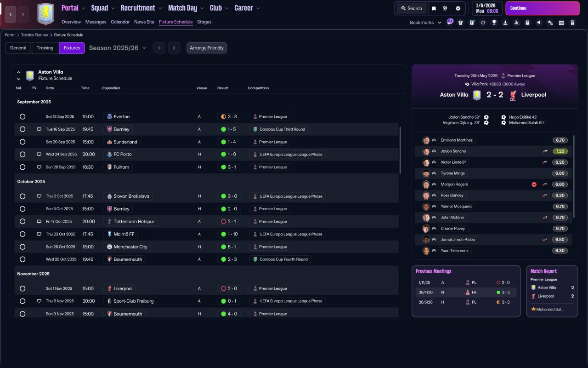Click the fixture list vertical scrollbar

click(x=401, y=150)
